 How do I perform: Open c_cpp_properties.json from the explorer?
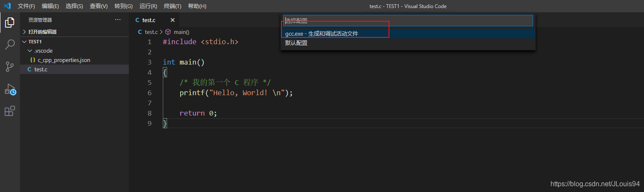[x=74, y=60]
